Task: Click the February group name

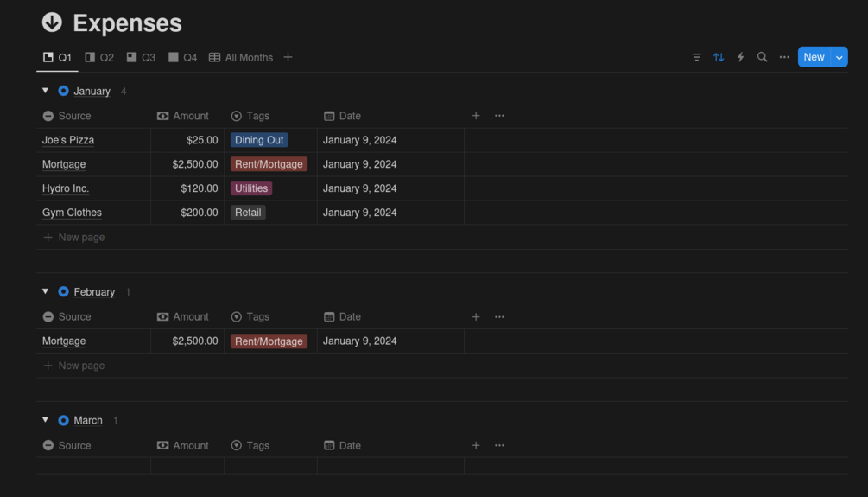Action: point(94,292)
